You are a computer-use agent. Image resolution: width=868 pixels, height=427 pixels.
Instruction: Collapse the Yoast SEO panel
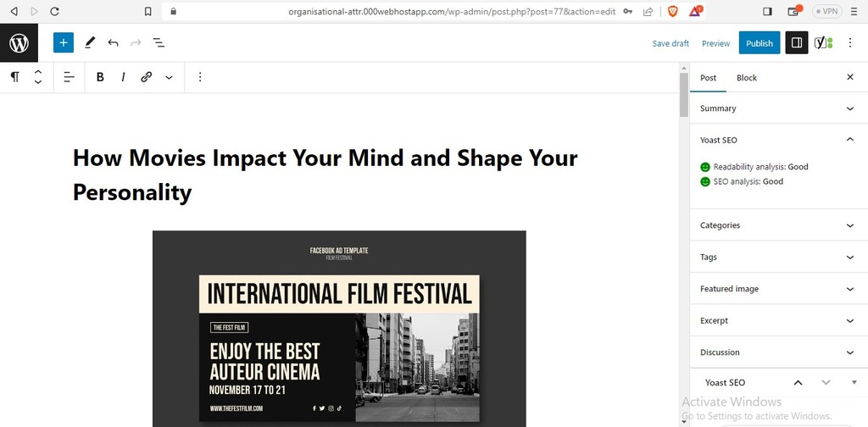(x=778, y=140)
